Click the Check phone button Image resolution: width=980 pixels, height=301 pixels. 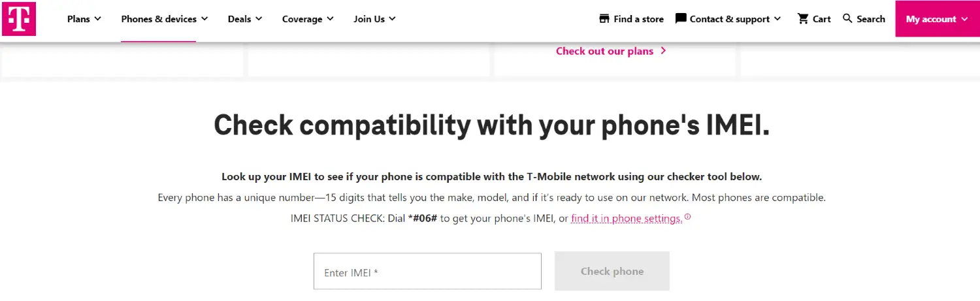[x=612, y=271]
